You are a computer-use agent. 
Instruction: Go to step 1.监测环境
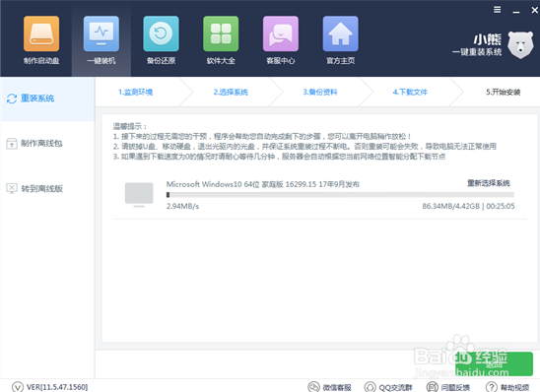[x=135, y=93]
